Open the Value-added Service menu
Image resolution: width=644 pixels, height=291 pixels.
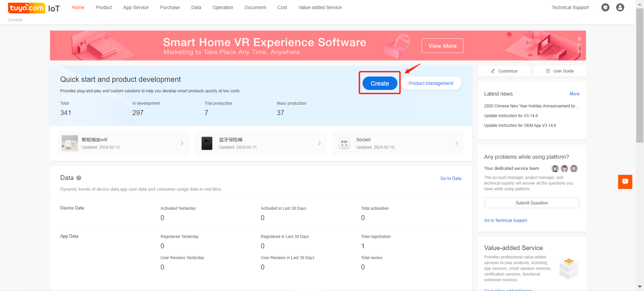pyautogui.click(x=320, y=7)
